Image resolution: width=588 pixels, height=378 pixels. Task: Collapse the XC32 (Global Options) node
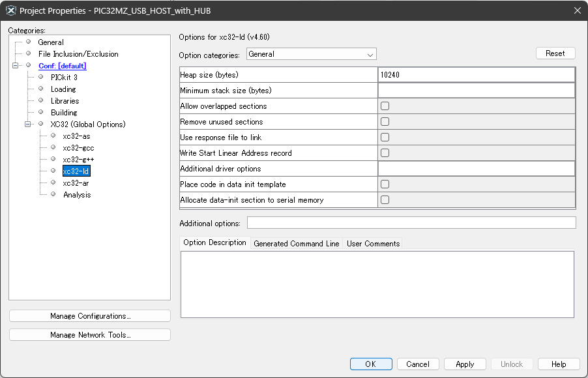click(28, 124)
